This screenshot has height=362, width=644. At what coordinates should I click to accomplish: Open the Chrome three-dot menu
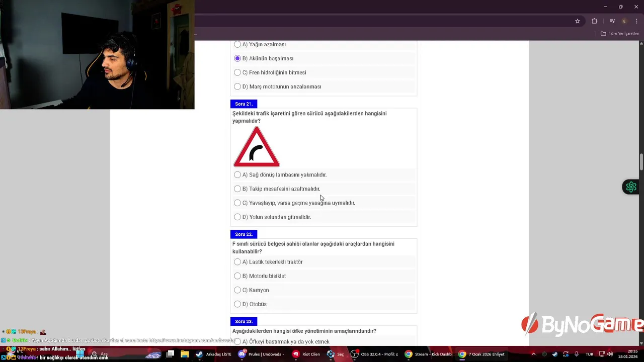636,21
